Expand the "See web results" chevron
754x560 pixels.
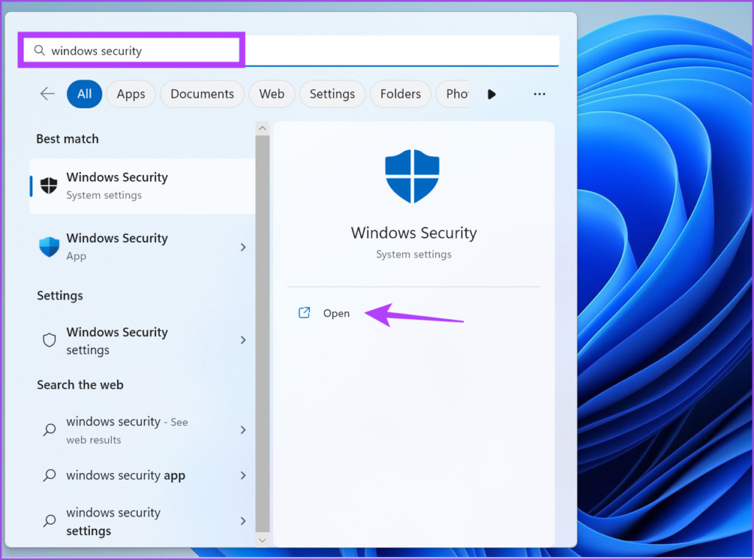243,430
